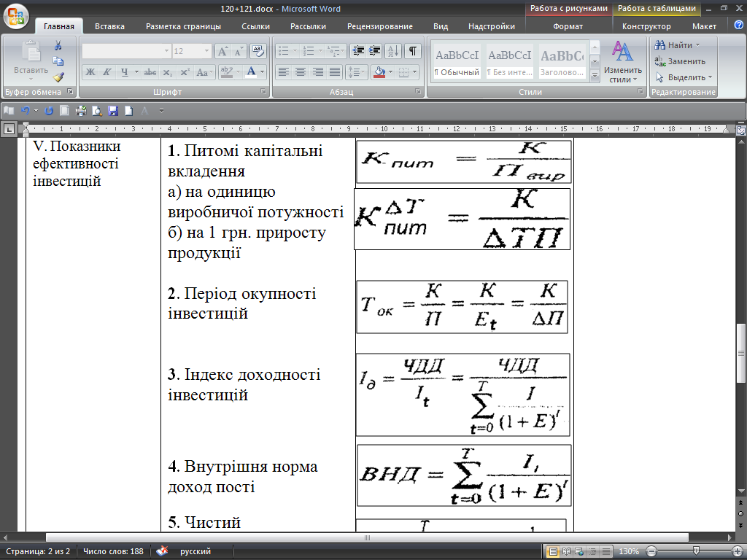This screenshot has width=747, height=560.
Task: Select the Без интервала style
Action: click(x=509, y=62)
